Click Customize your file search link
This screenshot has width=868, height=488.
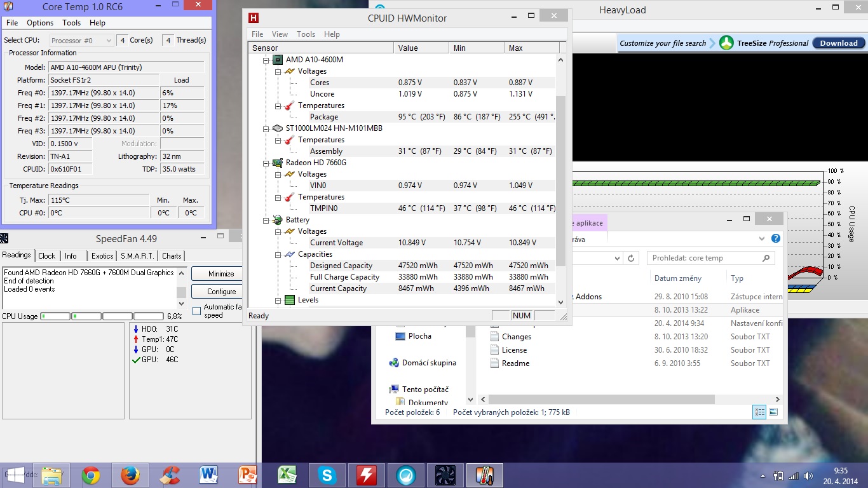pos(663,43)
